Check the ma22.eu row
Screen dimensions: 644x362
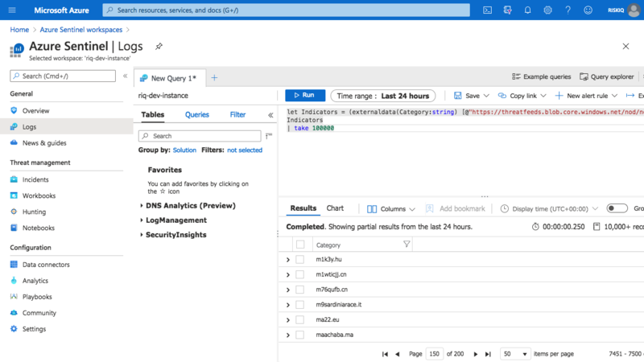pyautogui.click(x=299, y=319)
